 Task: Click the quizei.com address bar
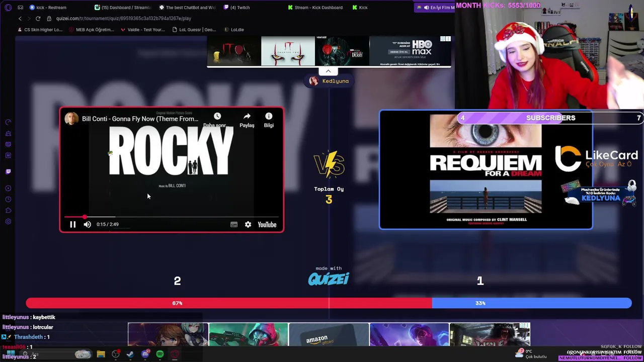coord(123,19)
